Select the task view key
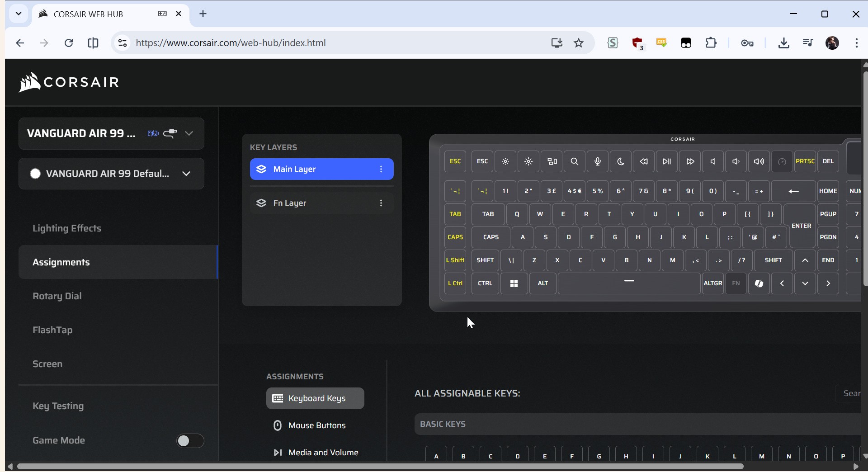 (552, 162)
